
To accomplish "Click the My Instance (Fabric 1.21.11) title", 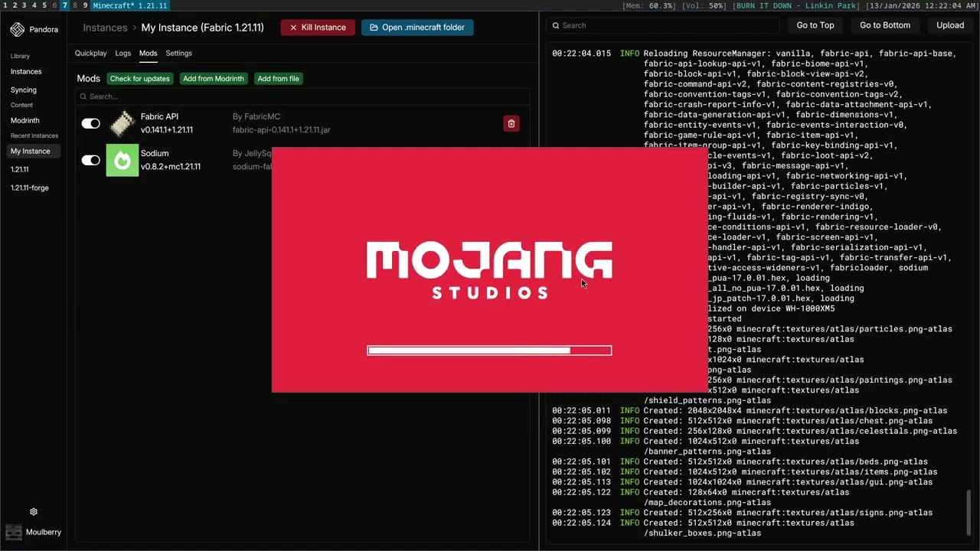I will [203, 28].
